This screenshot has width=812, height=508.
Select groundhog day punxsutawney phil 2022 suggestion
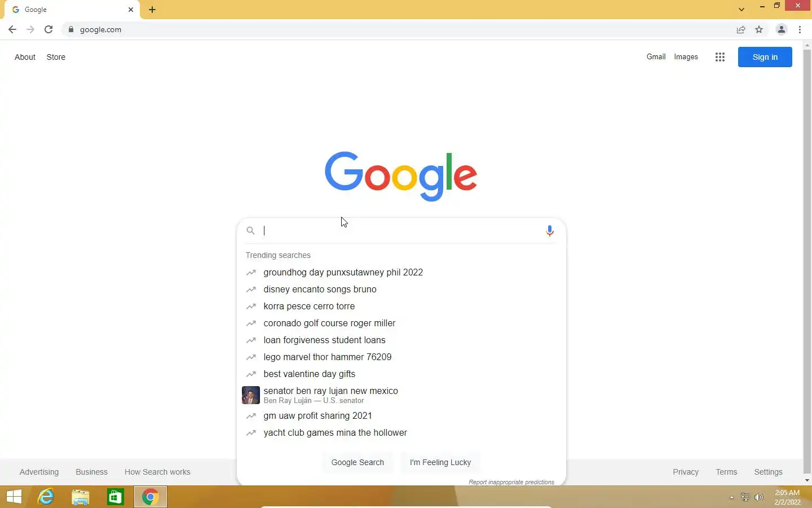point(401,272)
